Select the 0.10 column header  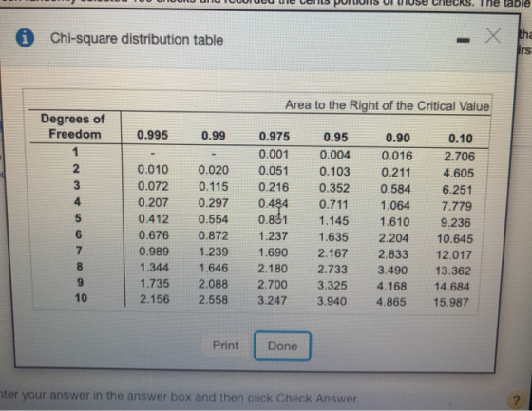[461, 139]
